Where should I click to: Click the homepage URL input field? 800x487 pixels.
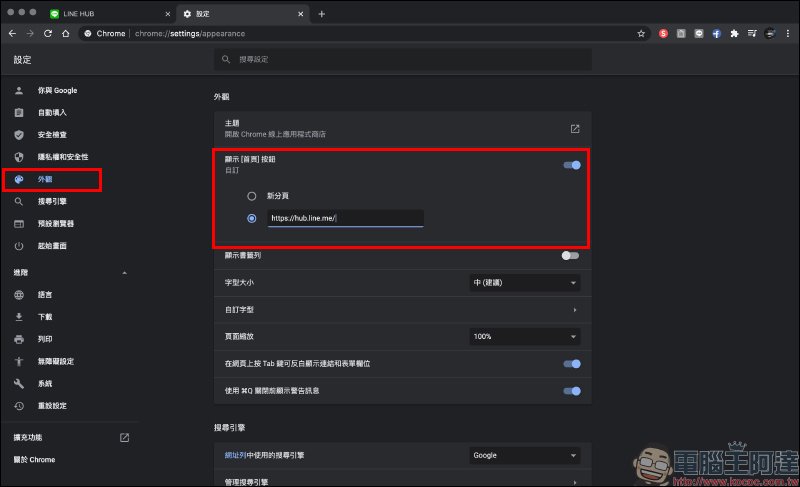click(345, 218)
